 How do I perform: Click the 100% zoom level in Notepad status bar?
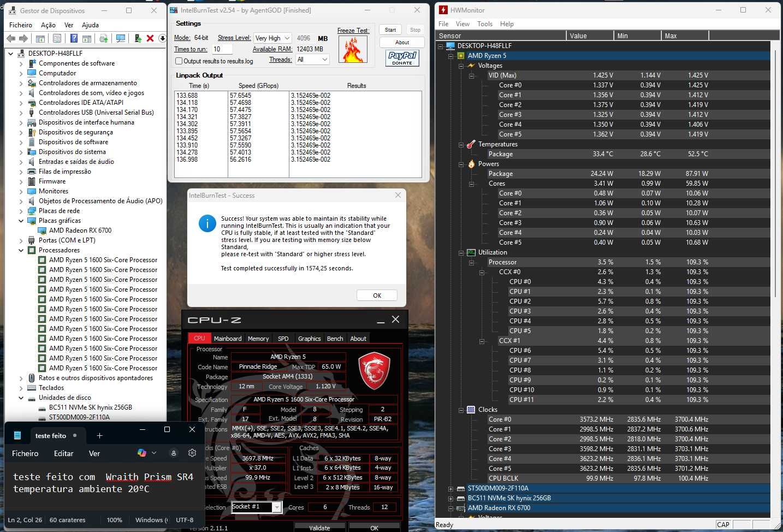click(x=115, y=520)
